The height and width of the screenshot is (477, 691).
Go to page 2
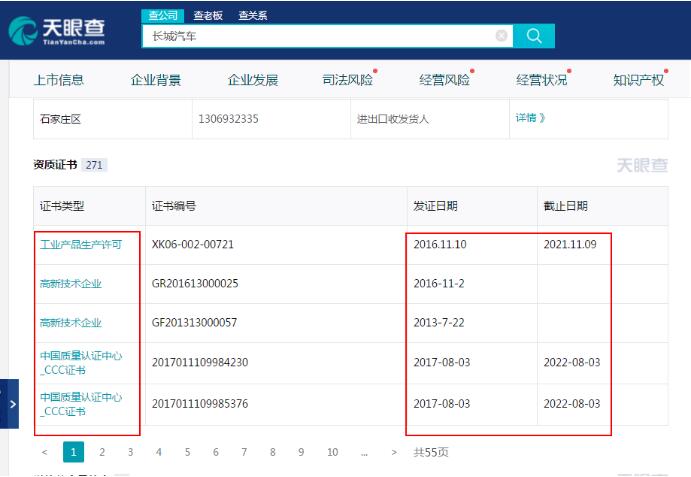(102, 452)
